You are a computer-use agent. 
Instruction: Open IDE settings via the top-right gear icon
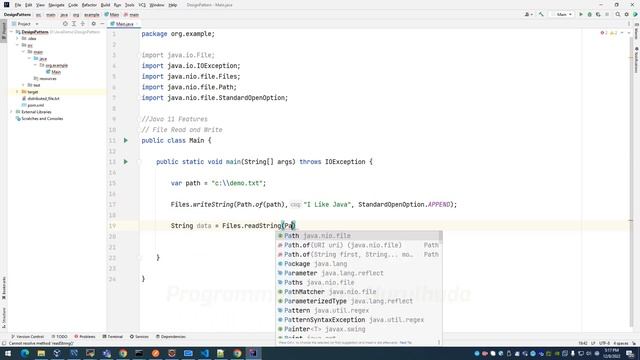pyautogui.click(x=627, y=14)
